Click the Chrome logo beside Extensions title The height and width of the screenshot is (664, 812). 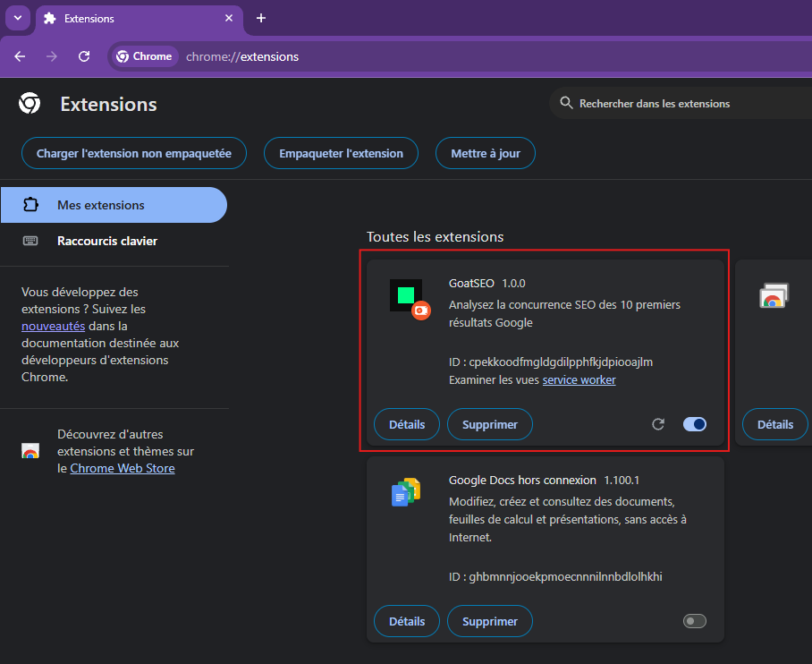pyautogui.click(x=30, y=104)
